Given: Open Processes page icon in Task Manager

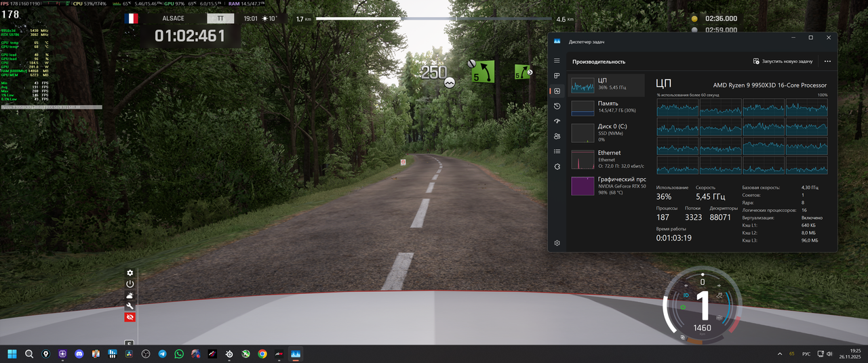Looking at the screenshot, I should coord(557,76).
